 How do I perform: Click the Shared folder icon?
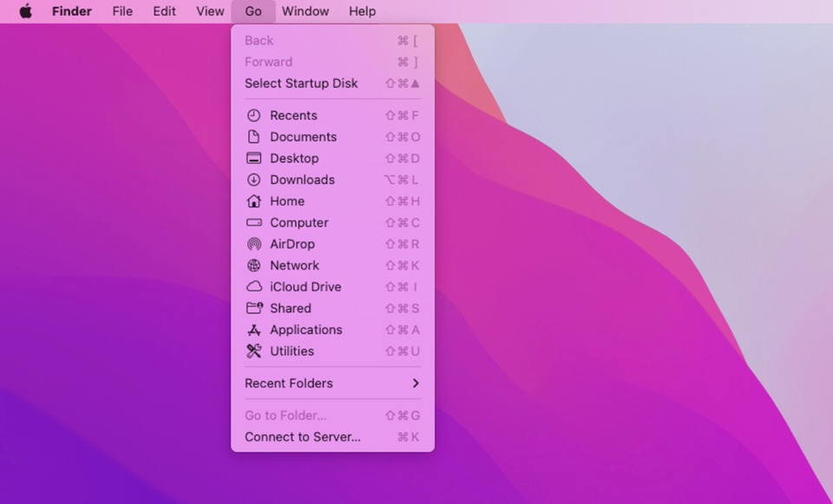254,308
